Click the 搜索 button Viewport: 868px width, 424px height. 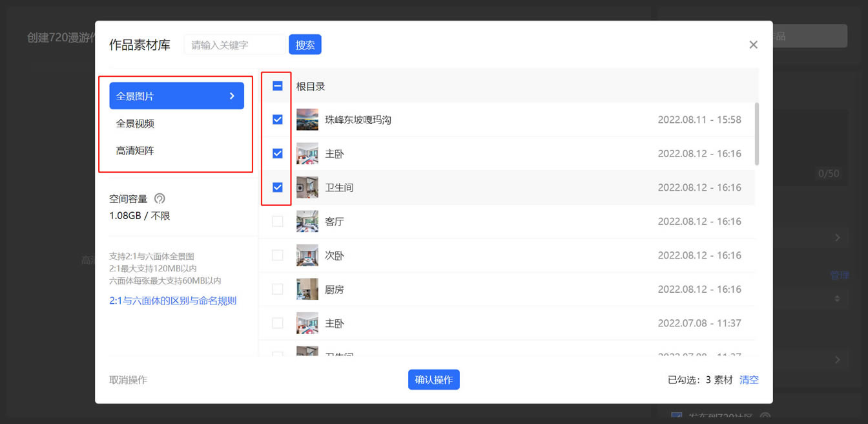click(305, 45)
